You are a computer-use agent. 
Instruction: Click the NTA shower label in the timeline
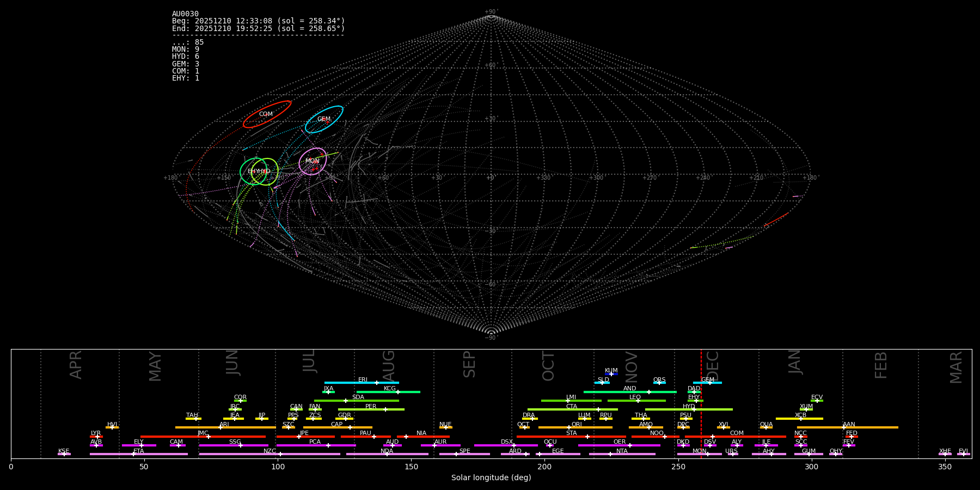(x=622, y=451)
